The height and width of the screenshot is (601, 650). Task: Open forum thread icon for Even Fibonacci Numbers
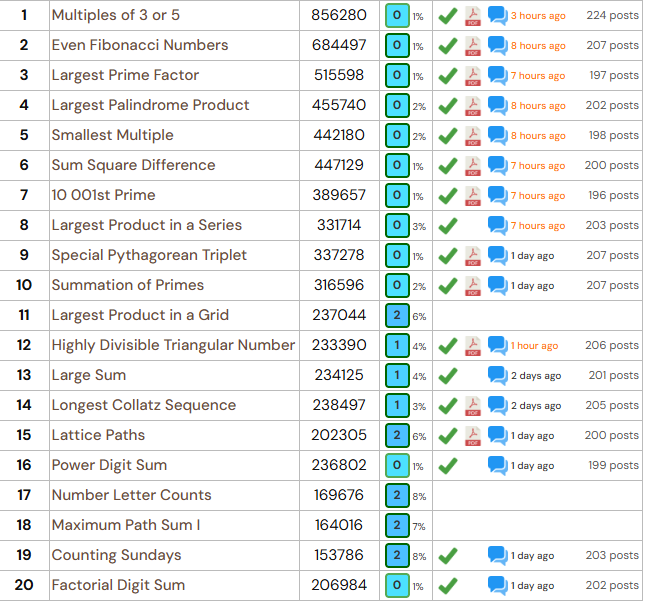pyautogui.click(x=497, y=46)
